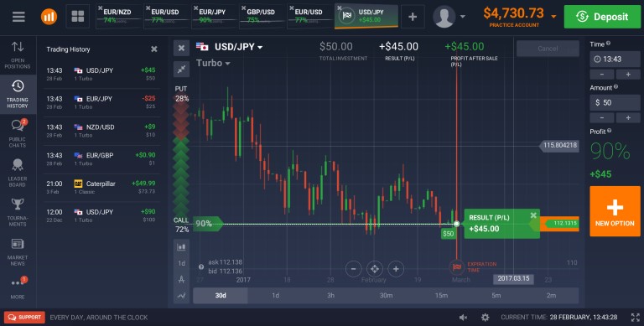
Task: Decrease expiry time with minus
Action: click(602, 75)
